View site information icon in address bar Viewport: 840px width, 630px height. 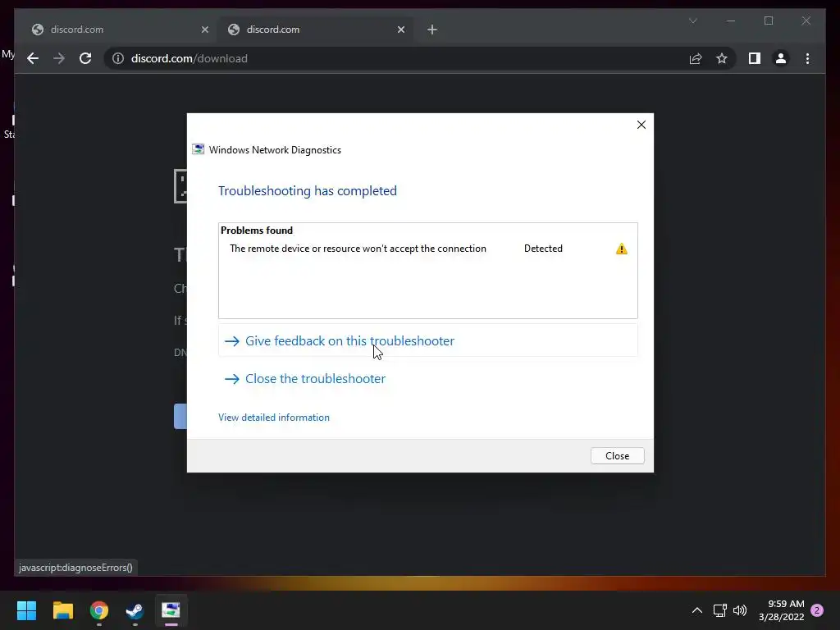point(118,58)
